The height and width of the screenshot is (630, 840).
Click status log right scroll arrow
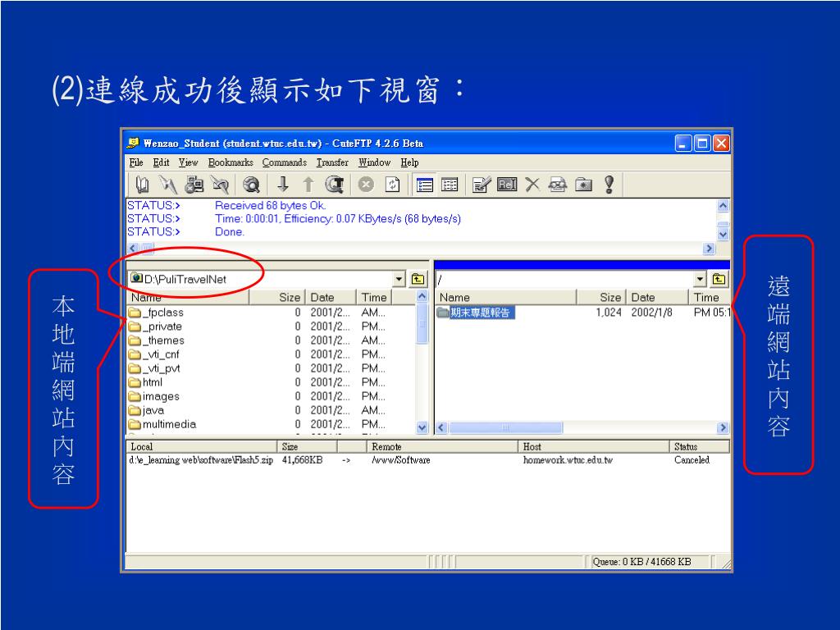pos(709,248)
